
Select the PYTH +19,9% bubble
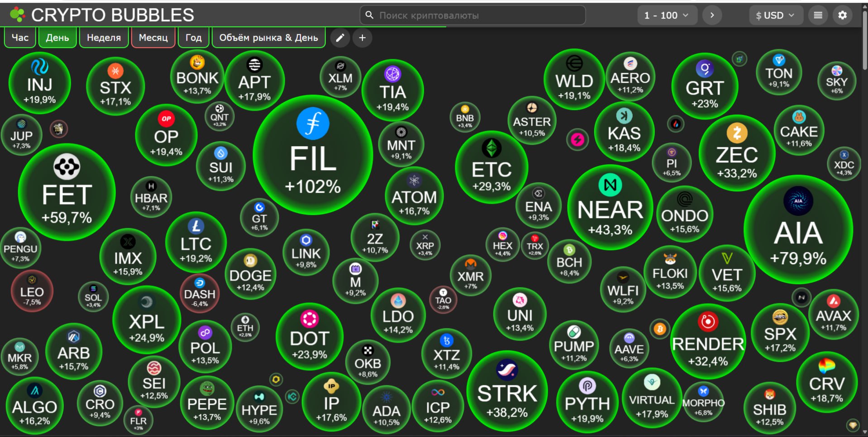coord(587,401)
